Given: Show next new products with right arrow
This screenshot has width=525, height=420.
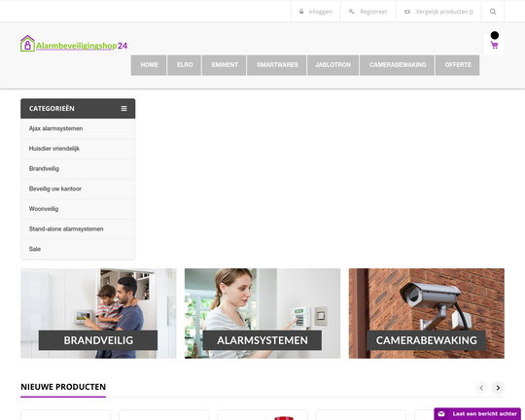Looking at the screenshot, I should coord(498,388).
